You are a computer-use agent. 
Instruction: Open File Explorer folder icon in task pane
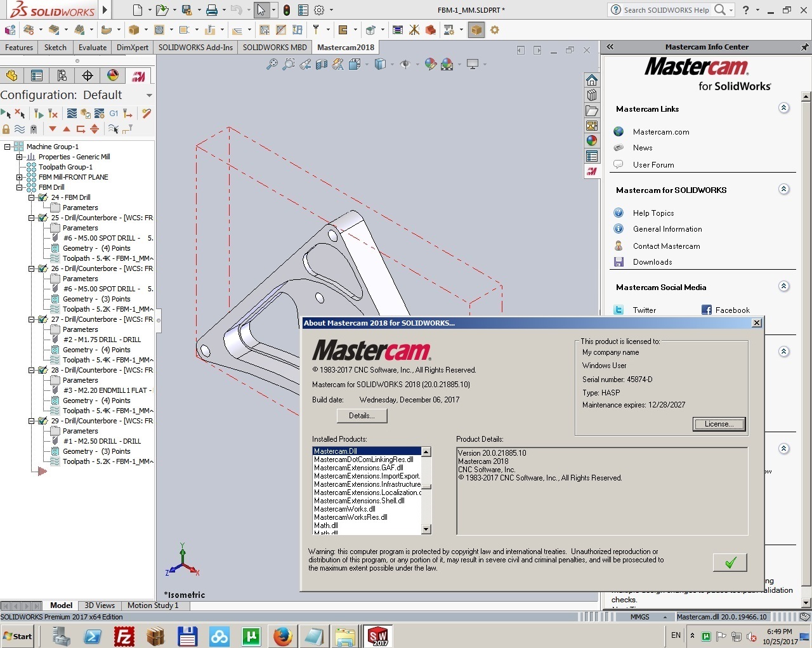tap(592, 110)
